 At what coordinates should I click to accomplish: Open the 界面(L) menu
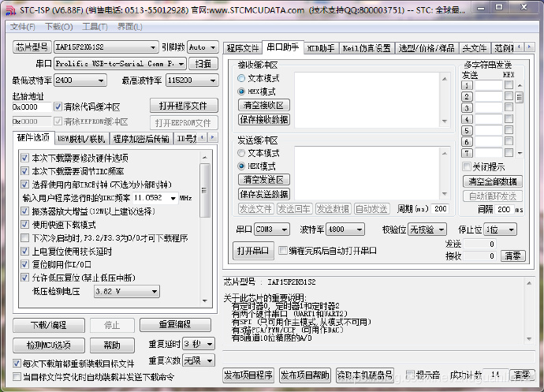tap(130, 27)
